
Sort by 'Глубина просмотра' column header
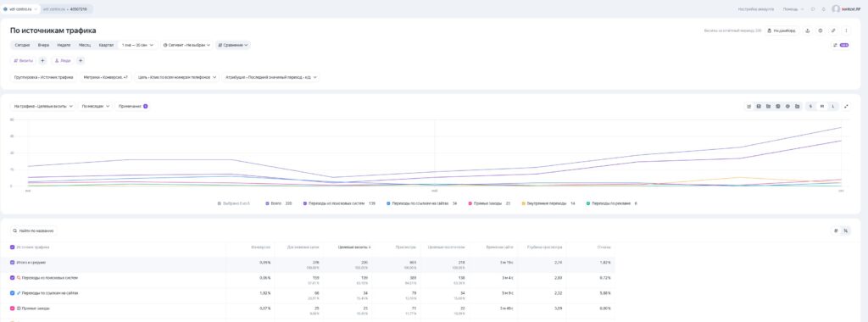click(544, 247)
